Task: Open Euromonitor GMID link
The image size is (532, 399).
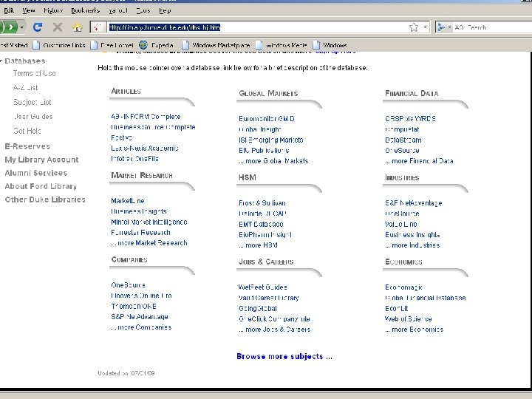Action: click(267, 119)
